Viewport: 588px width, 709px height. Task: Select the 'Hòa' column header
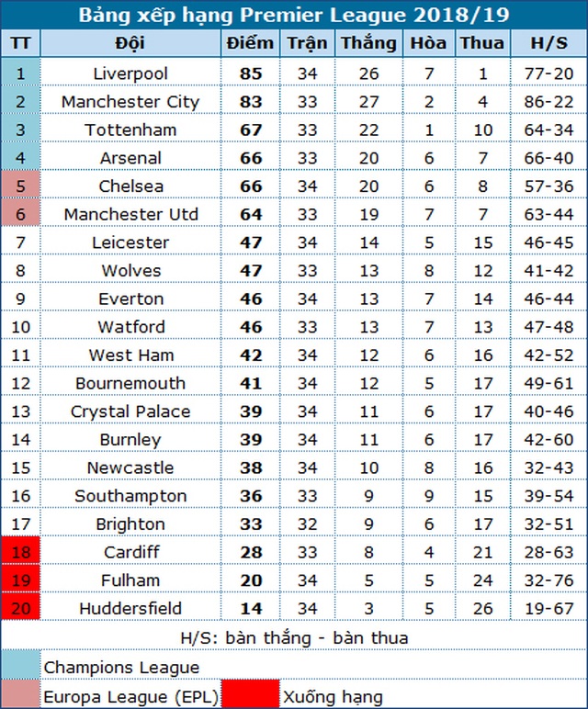pyautogui.click(x=428, y=43)
